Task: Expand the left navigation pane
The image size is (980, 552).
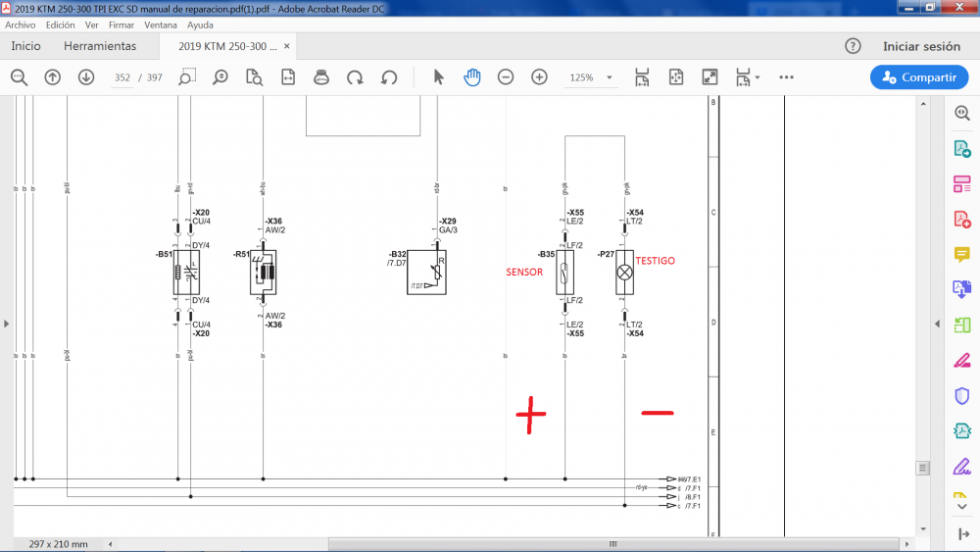Action: (x=6, y=323)
